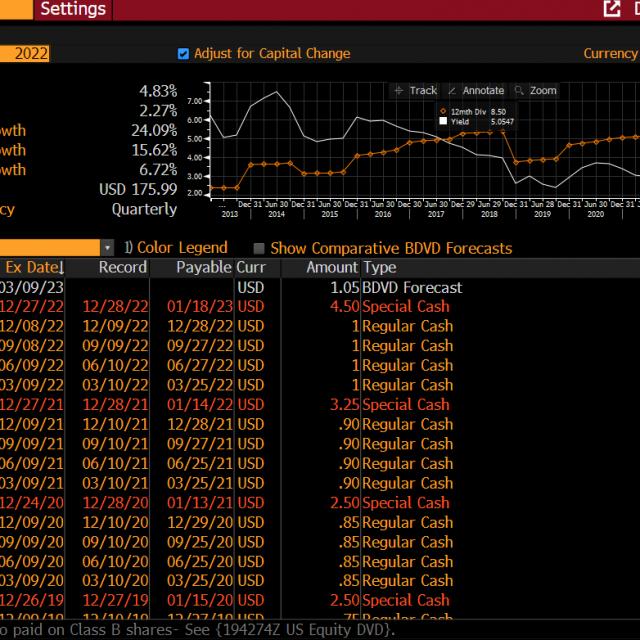Activate the Track crosshair tool on chart

point(416,90)
